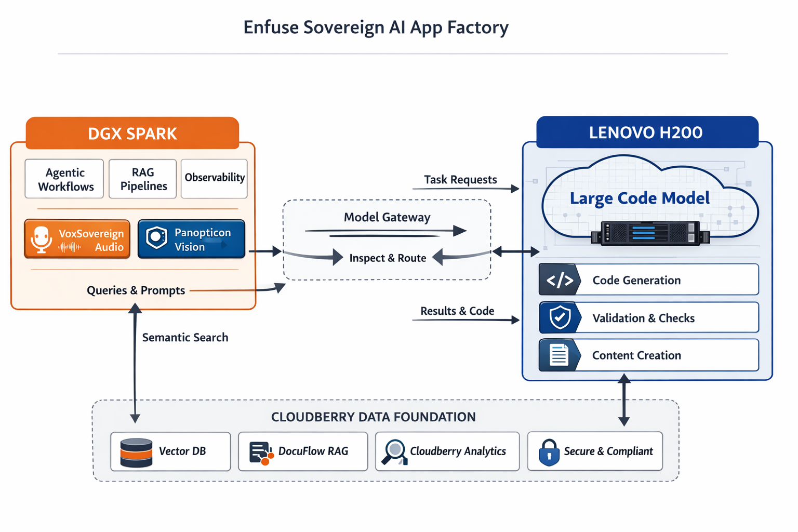The width and height of the screenshot is (798, 532).
Task: Open the VoxSovereign Audio card
Action: tap(77, 239)
